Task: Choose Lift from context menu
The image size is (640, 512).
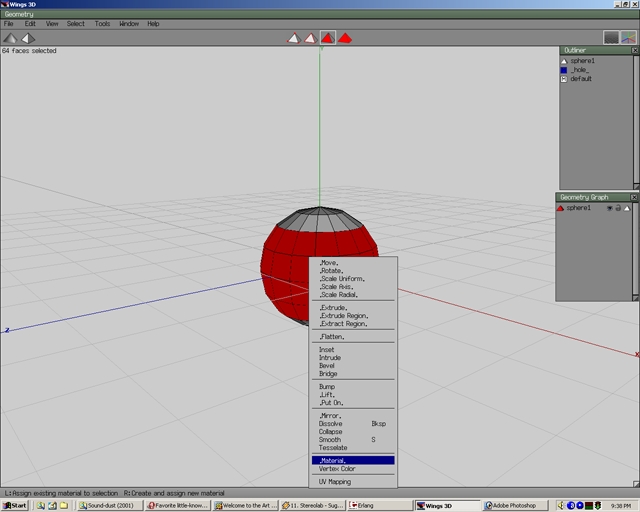Action: tap(353, 395)
